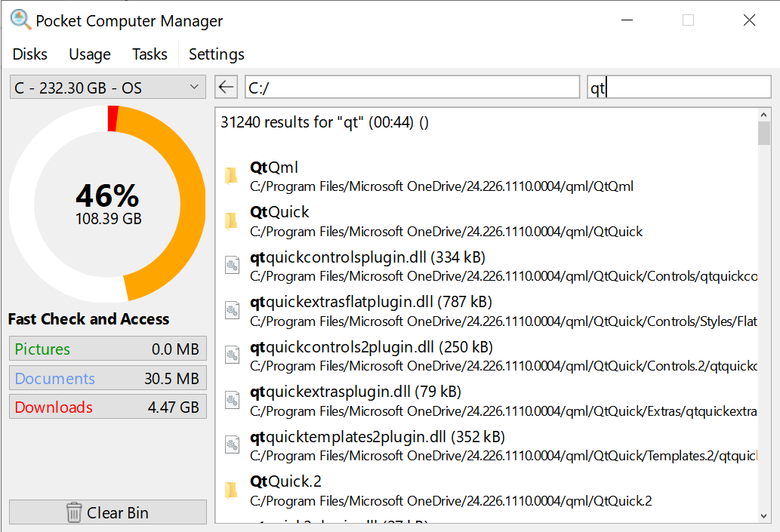Image resolution: width=780 pixels, height=532 pixels.
Task: Select qtquickextrasplugin.dll (79 kB) result
Action: pos(355,392)
